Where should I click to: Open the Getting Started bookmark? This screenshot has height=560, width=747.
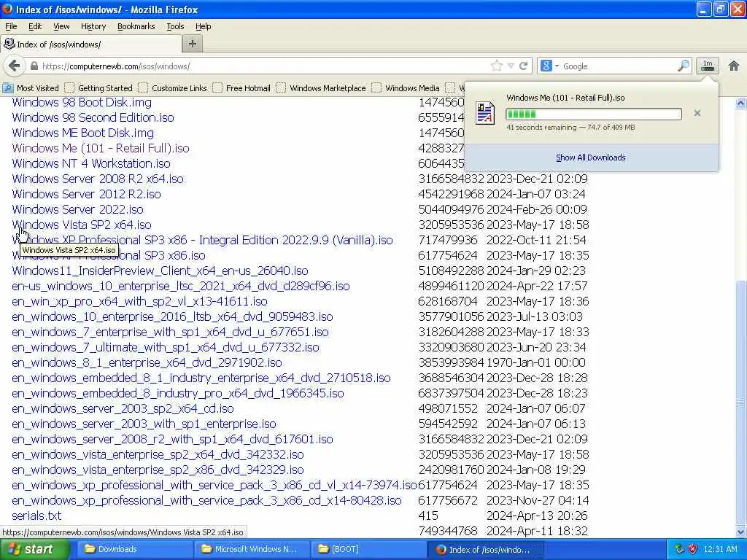(99, 88)
